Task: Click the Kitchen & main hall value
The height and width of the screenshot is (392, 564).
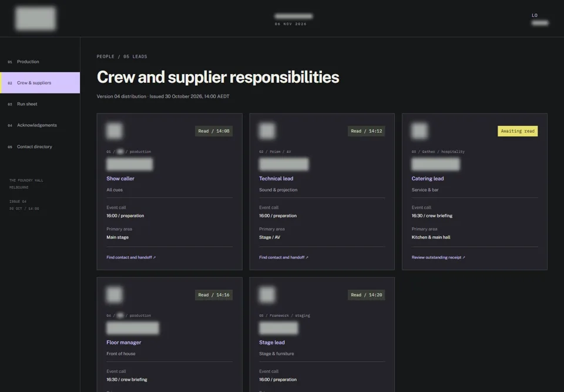Action: coord(431,237)
